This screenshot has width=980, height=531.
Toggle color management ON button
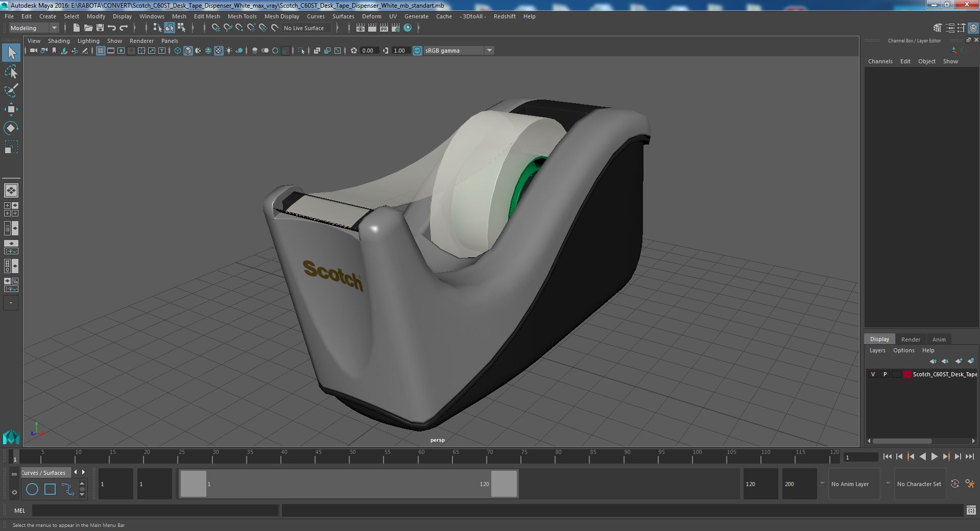(x=417, y=51)
